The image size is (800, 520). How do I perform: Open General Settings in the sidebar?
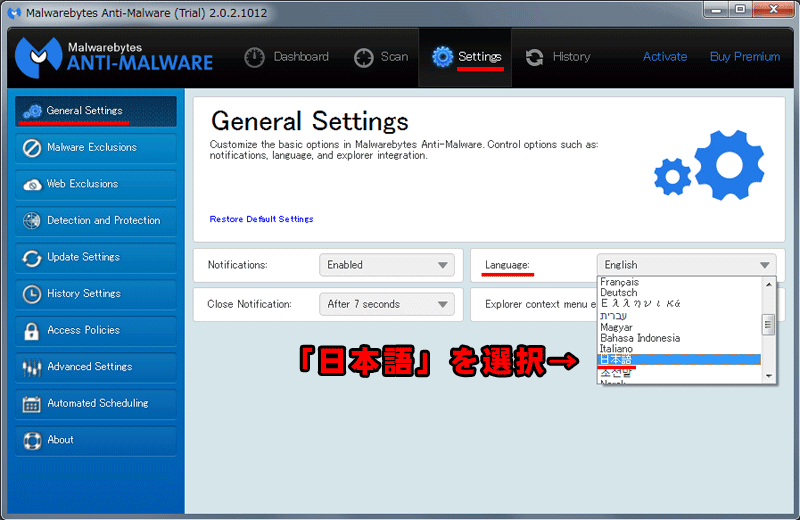point(96,111)
